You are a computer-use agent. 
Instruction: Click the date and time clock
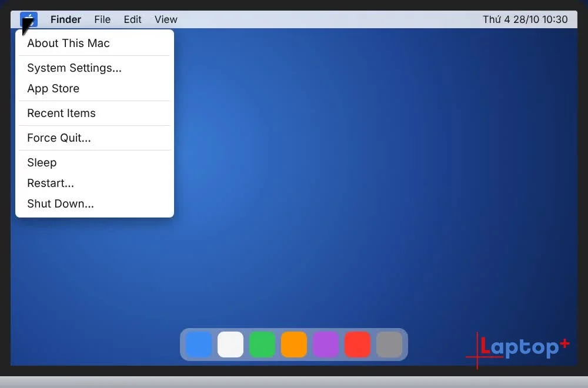pyautogui.click(x=525, y=19)
